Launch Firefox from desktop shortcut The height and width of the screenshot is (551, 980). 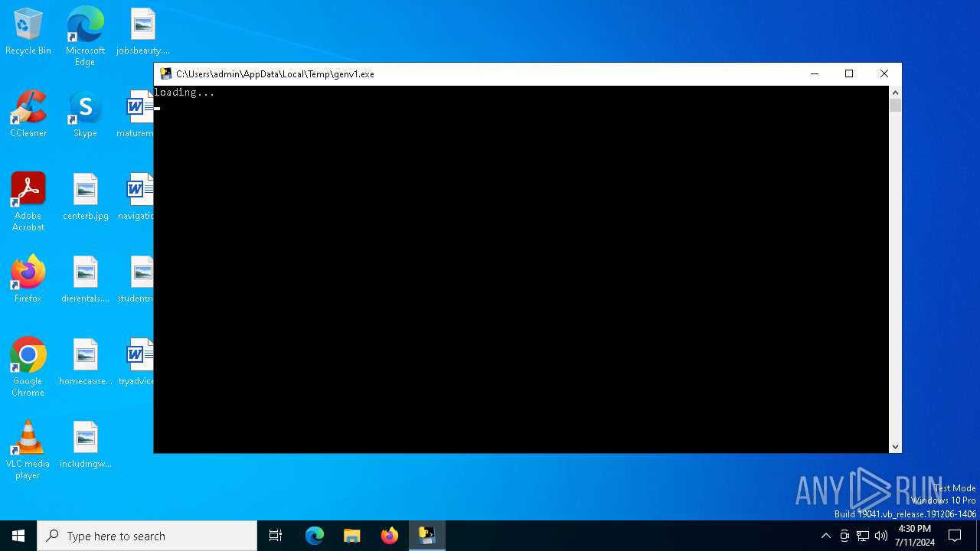click(28, 280)
